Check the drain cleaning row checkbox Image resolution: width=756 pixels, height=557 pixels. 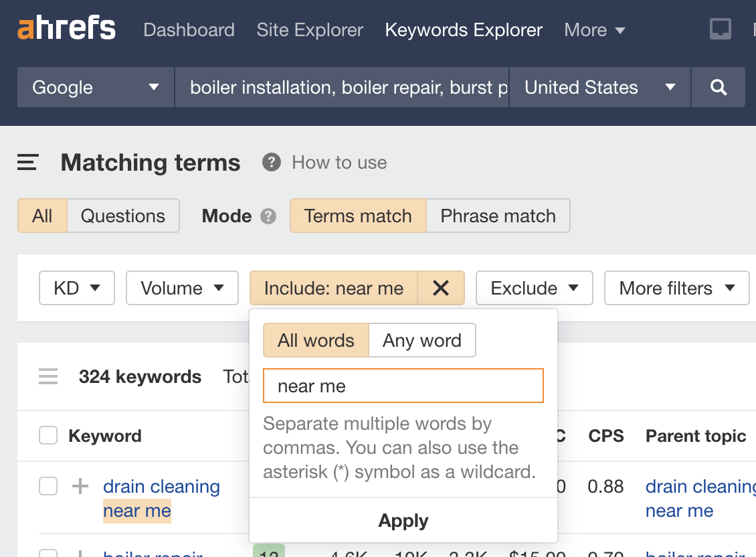(48, 486)
